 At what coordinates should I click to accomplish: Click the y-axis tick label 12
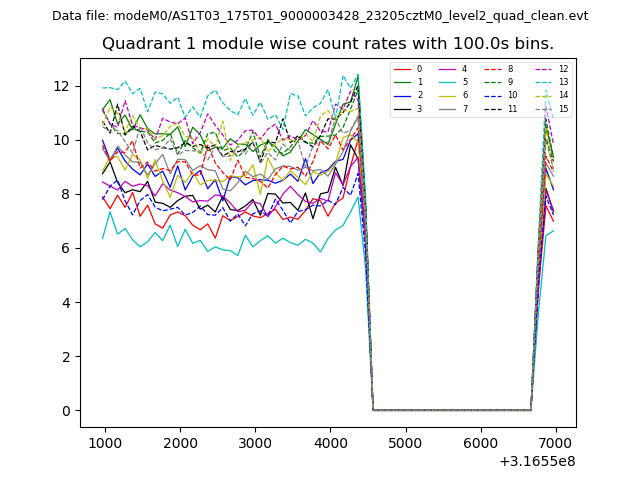[61, 86]
